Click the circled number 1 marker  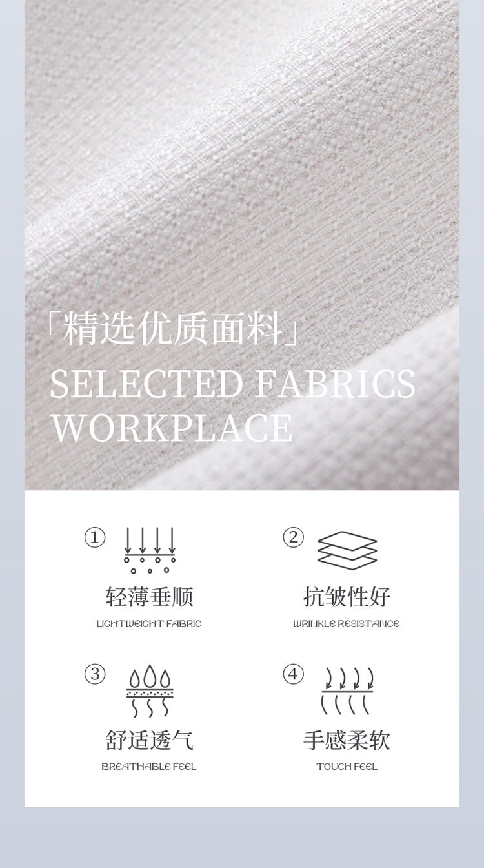95,537
